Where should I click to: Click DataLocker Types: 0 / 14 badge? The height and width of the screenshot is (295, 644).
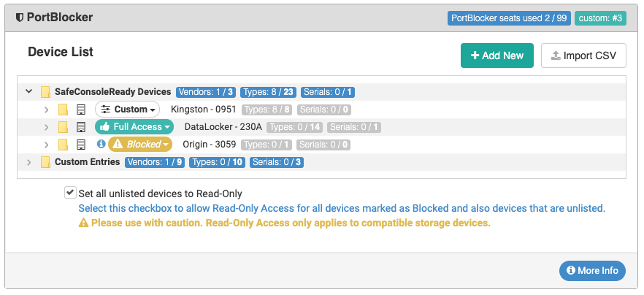click(294, 127)
